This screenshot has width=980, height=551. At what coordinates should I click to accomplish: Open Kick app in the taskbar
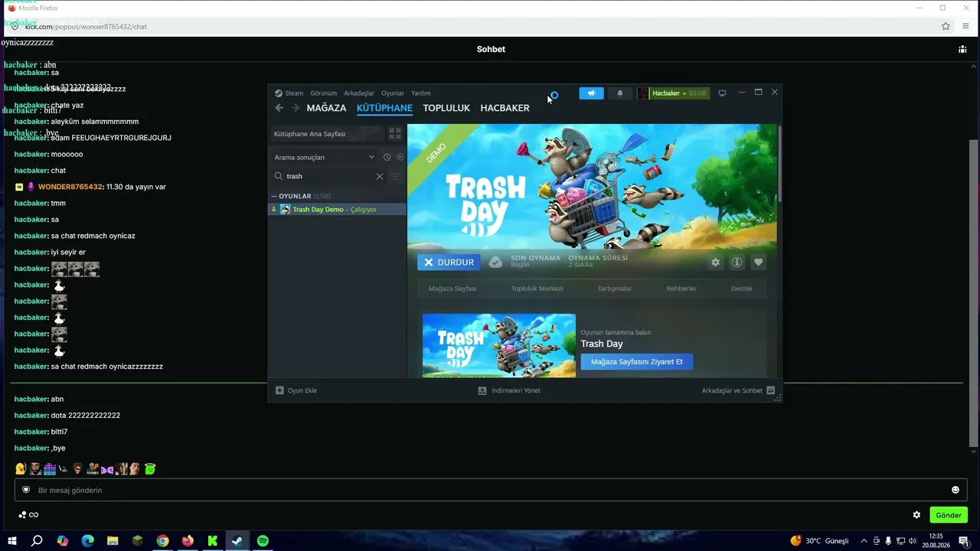tap(213, 541)
